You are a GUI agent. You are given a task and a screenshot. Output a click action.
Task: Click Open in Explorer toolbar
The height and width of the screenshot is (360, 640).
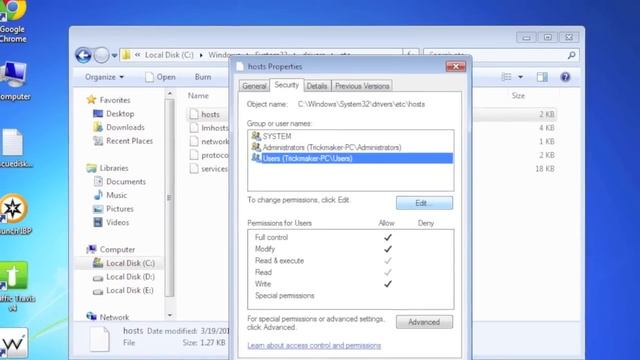(x=160, y=77)
